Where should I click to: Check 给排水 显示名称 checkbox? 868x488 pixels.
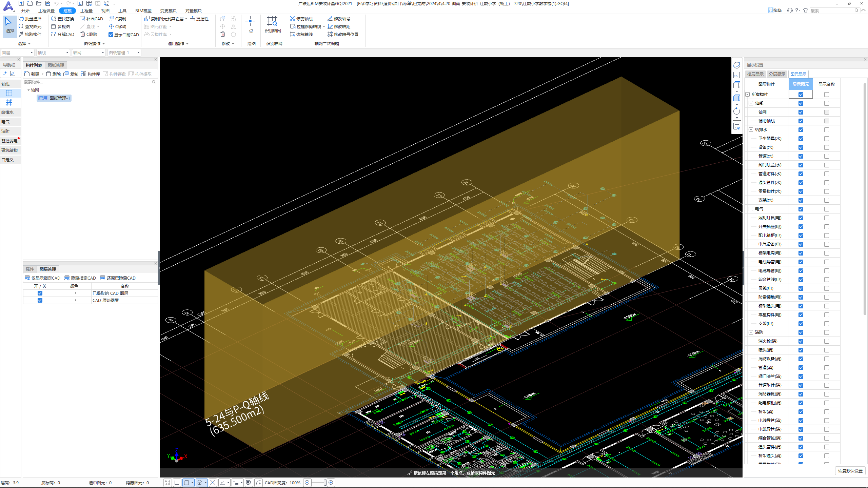point(827,130)
